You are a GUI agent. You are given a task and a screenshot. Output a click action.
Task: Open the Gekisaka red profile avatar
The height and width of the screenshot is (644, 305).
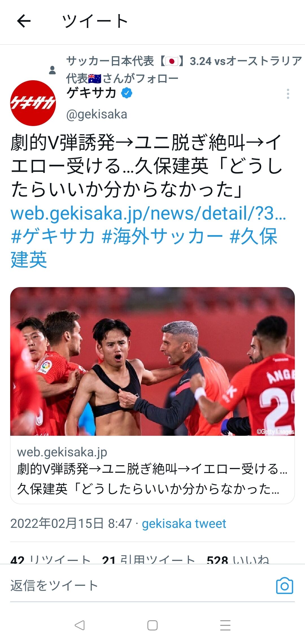tap(33, 103)
